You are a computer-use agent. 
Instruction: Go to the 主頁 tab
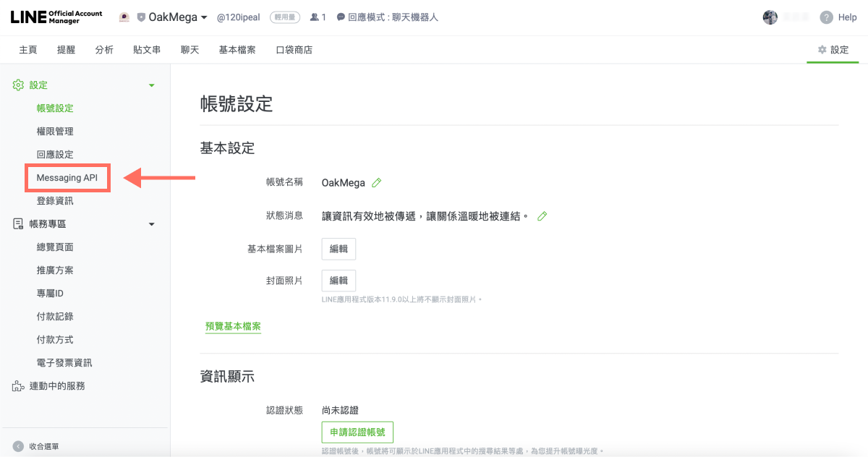(x=28, y=50)
